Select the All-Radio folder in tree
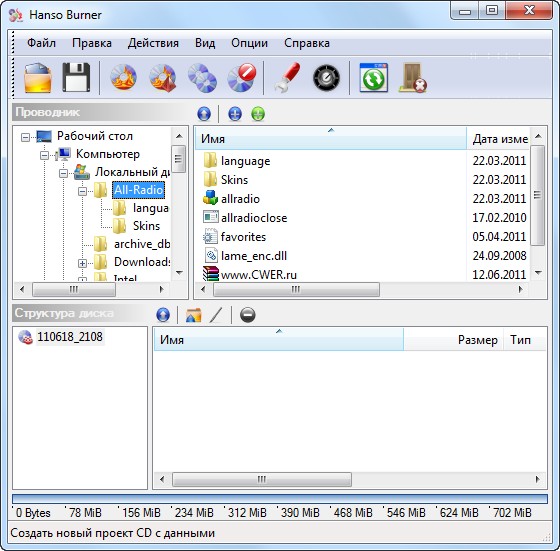Viewport: 560px width, 551px height. click(138, 190)
